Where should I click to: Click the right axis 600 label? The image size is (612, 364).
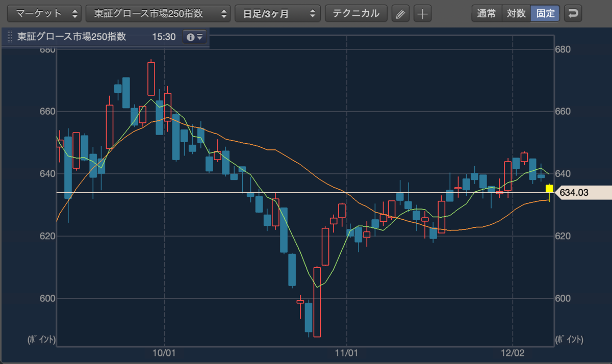click(563, 298)
